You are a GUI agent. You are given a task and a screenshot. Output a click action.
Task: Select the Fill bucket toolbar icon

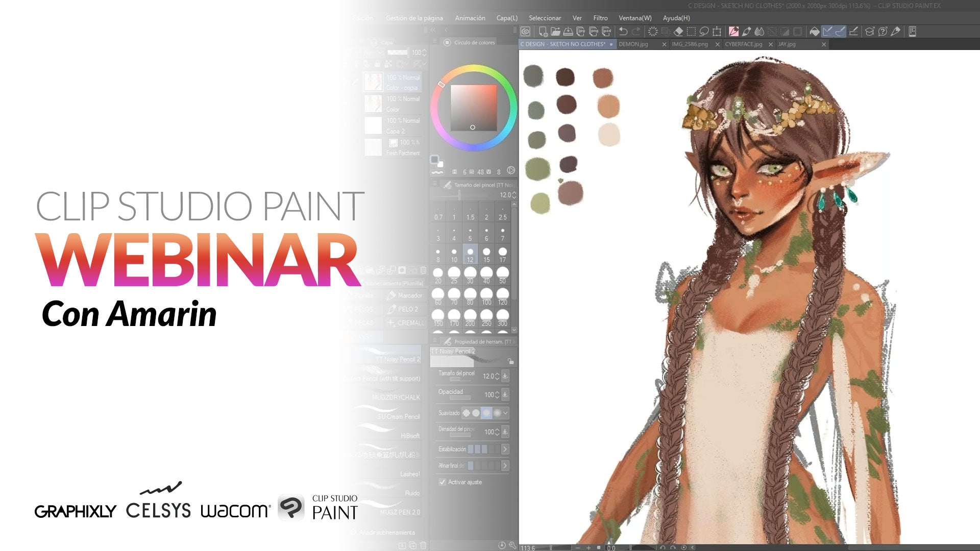click(815, 32)
